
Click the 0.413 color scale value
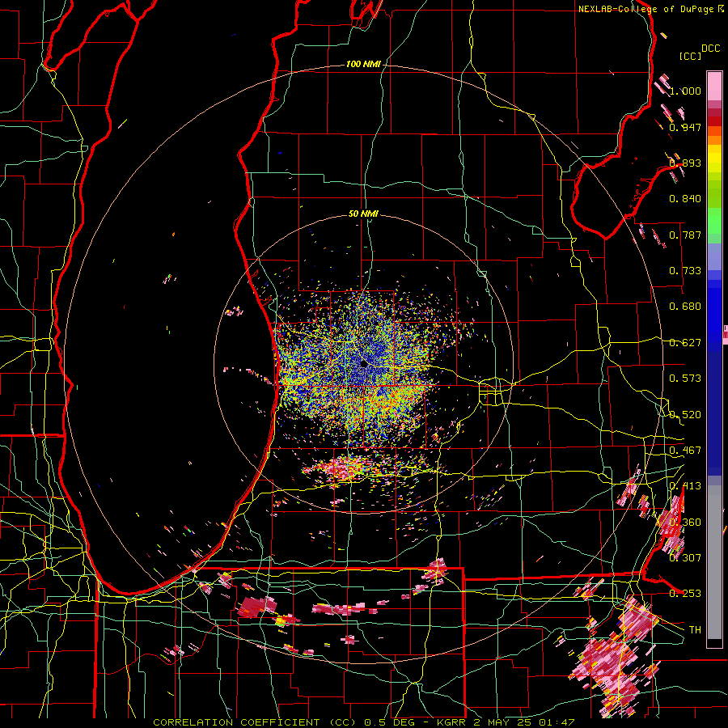click(x=685, y=486)
